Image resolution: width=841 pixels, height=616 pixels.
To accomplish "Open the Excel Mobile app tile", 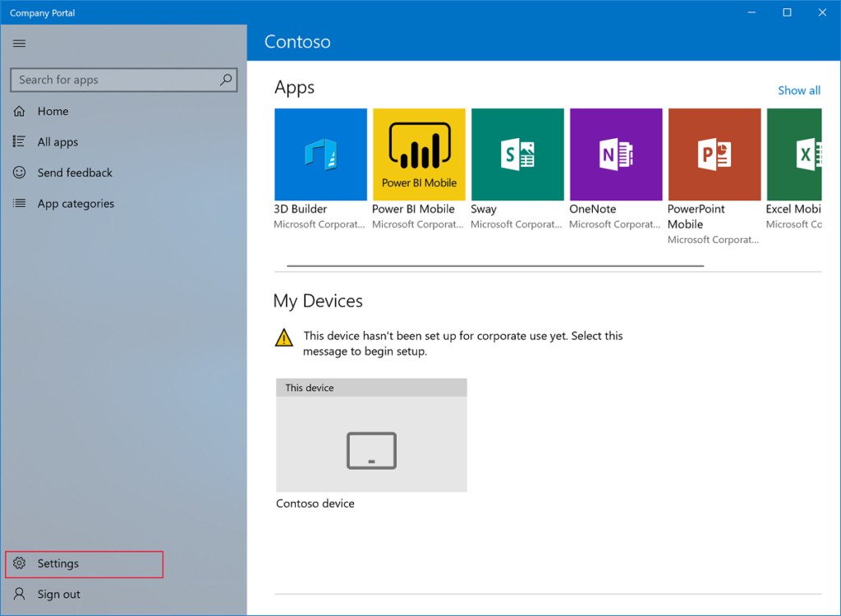I will 794,154.
